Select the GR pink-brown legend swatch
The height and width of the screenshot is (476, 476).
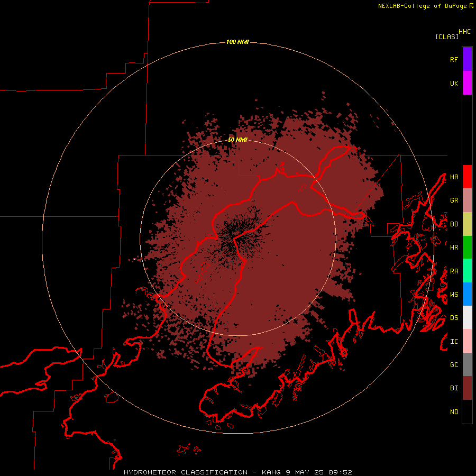467,200
